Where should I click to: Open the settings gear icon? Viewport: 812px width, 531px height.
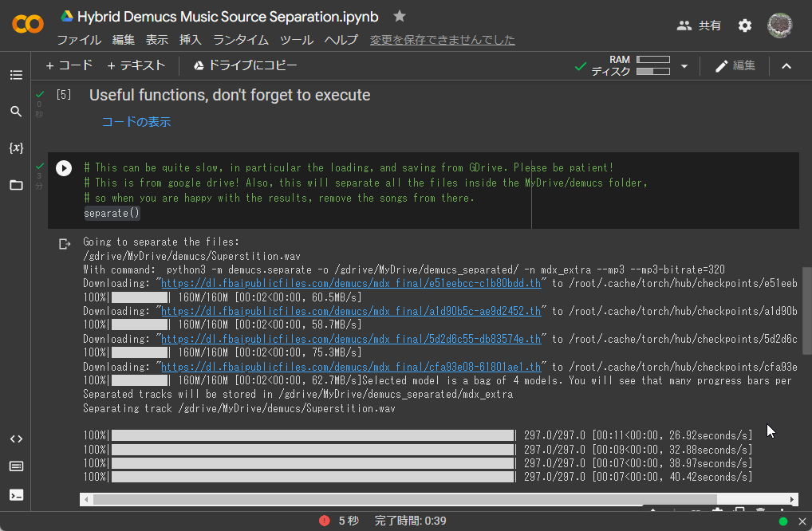coord(744,26)
